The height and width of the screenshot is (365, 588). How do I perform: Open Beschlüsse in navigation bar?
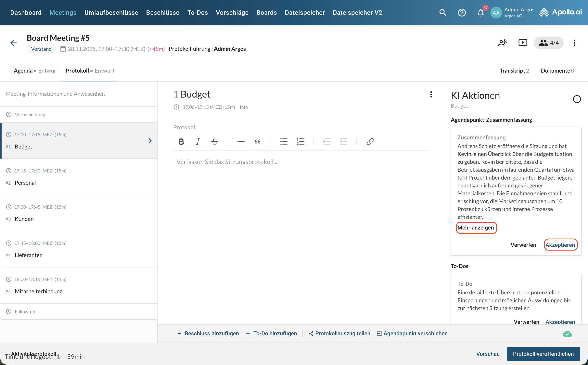[163, 13]
